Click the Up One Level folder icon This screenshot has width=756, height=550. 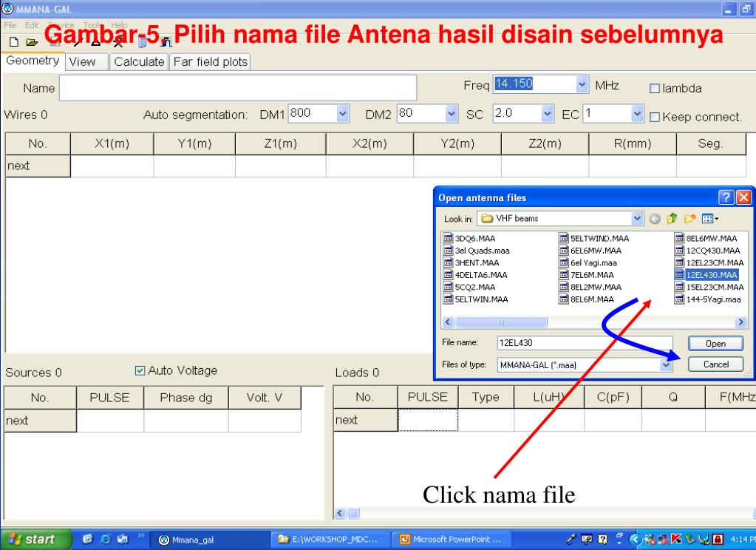(x=672, y=219)
